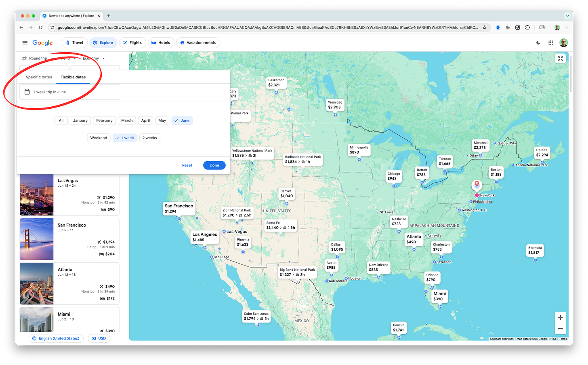This screenshot has width=588, height=365.
Task: Close the Newark to anywhere tab
Action: coord(99,16)
